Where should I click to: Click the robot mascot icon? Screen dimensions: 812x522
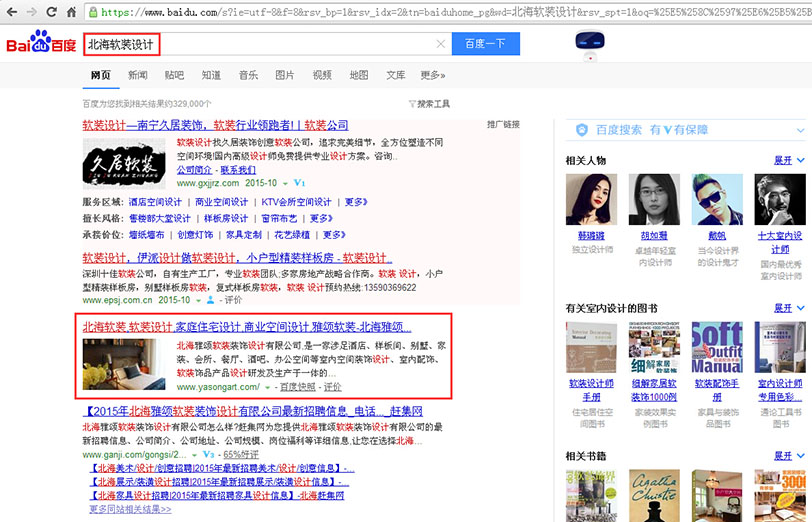click(590, 45)
